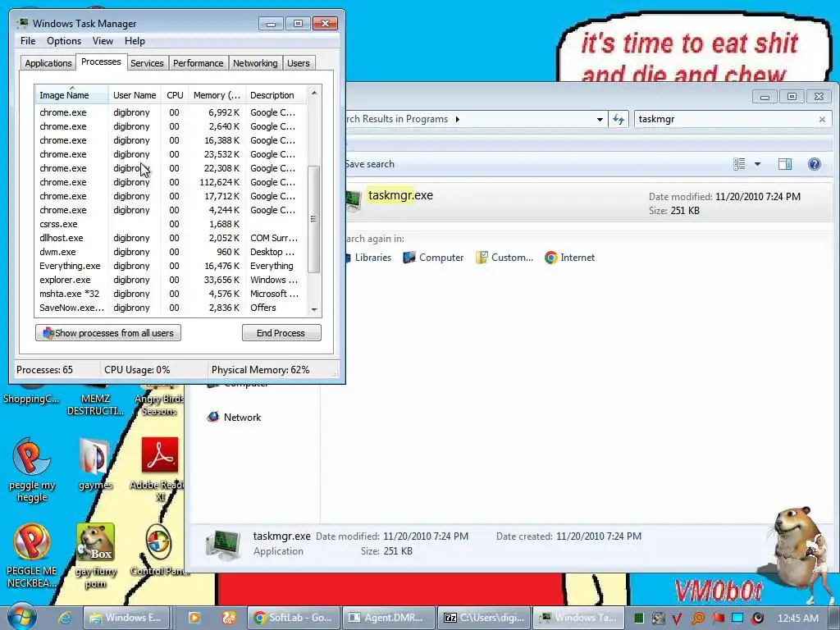
Task: Open the peggle my heggle desktop icon
Action: coord(32,470)
